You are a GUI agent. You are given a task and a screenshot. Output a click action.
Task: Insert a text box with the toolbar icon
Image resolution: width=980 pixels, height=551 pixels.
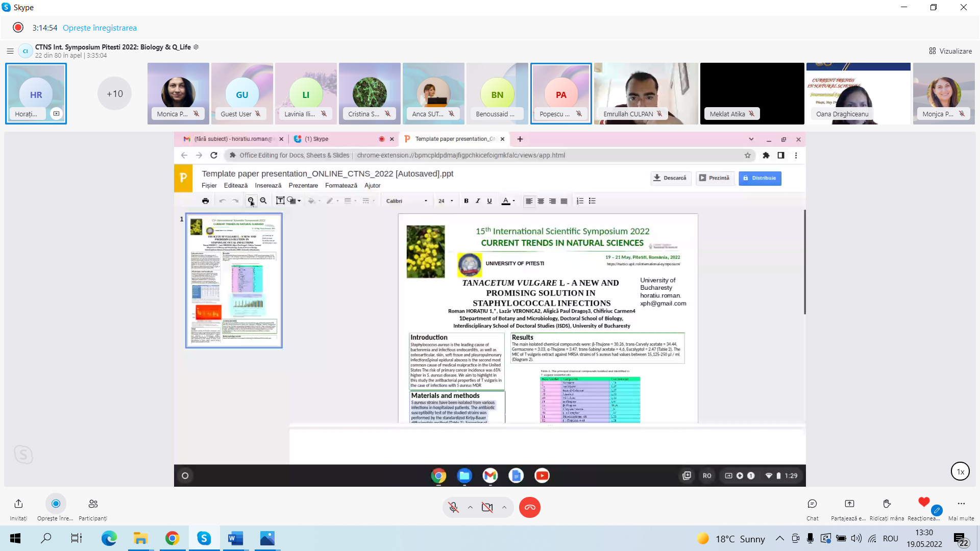click(x=280, y=201)
